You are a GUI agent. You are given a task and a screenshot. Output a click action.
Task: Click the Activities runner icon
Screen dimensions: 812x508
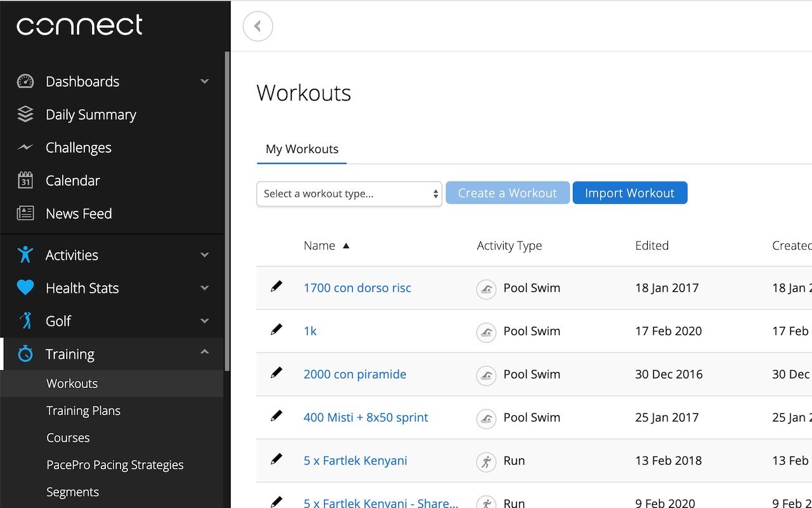tap(24, 255)
